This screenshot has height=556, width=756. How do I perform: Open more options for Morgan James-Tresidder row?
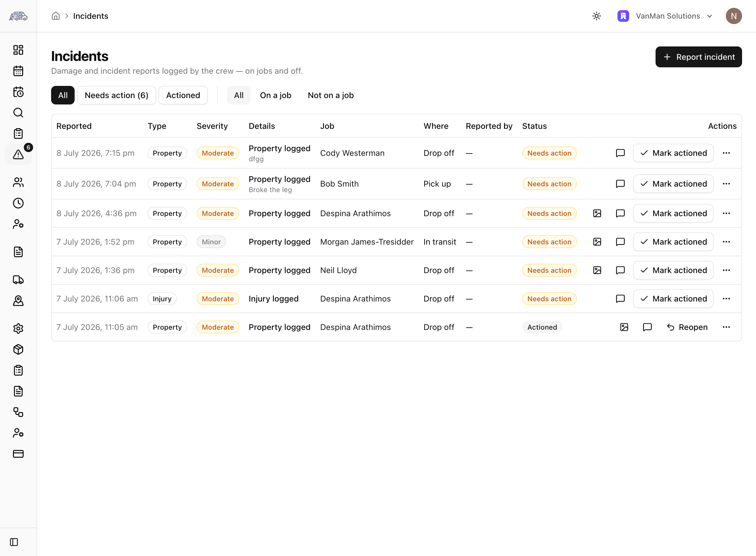pos(726,242)
